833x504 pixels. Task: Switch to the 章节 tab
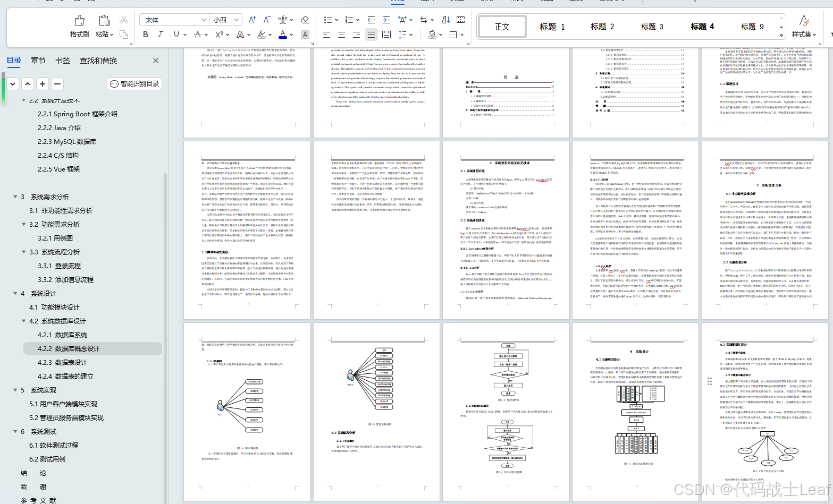[38, 61]
